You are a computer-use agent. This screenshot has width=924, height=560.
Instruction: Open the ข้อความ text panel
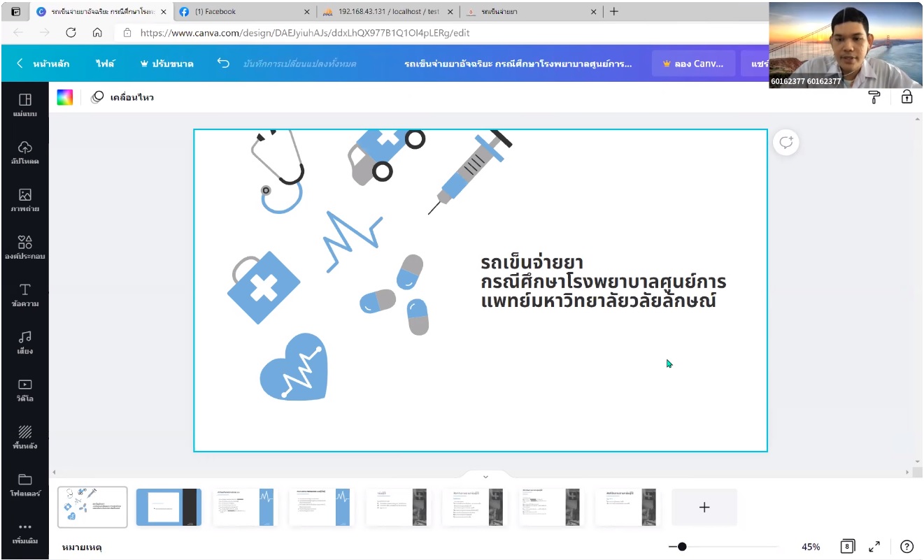(x=24, y=295)
